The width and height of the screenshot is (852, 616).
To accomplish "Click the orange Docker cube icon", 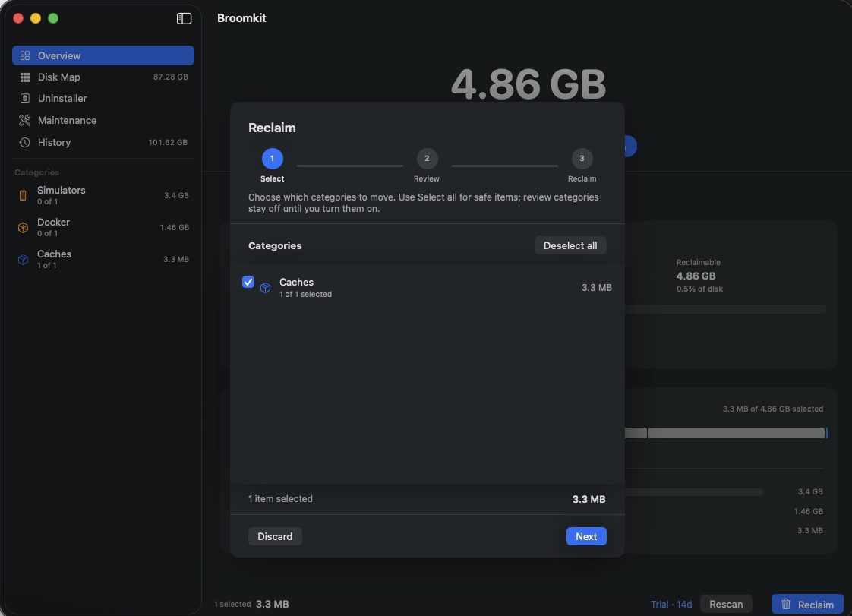I will (x=23, y=227).
